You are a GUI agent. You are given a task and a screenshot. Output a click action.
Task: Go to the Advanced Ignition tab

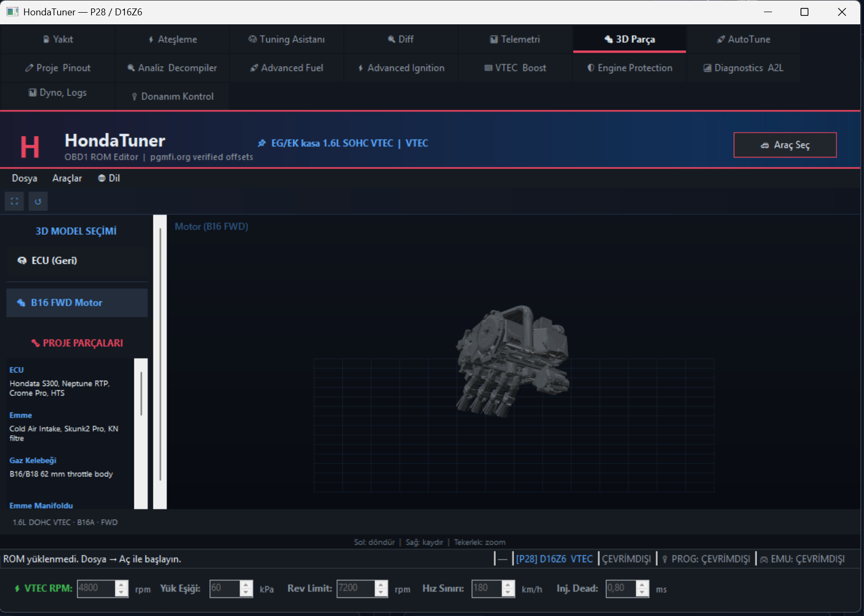[401, 68]
